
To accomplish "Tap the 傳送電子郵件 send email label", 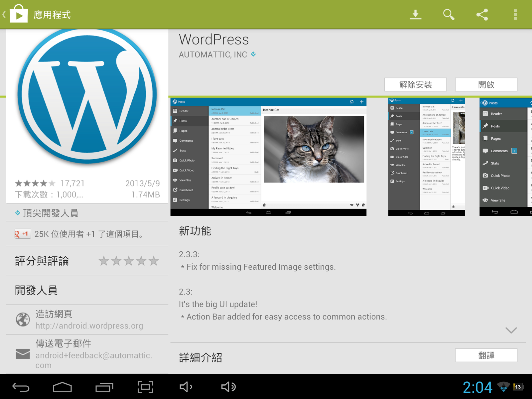I will (x=63, y=343).
